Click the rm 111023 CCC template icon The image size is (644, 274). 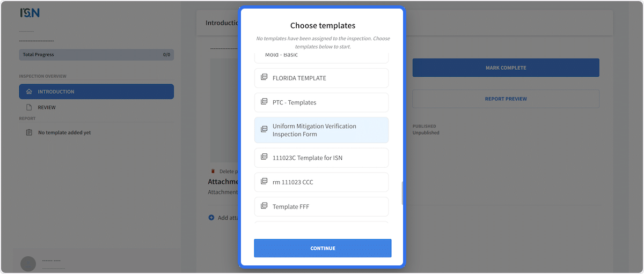264,182
